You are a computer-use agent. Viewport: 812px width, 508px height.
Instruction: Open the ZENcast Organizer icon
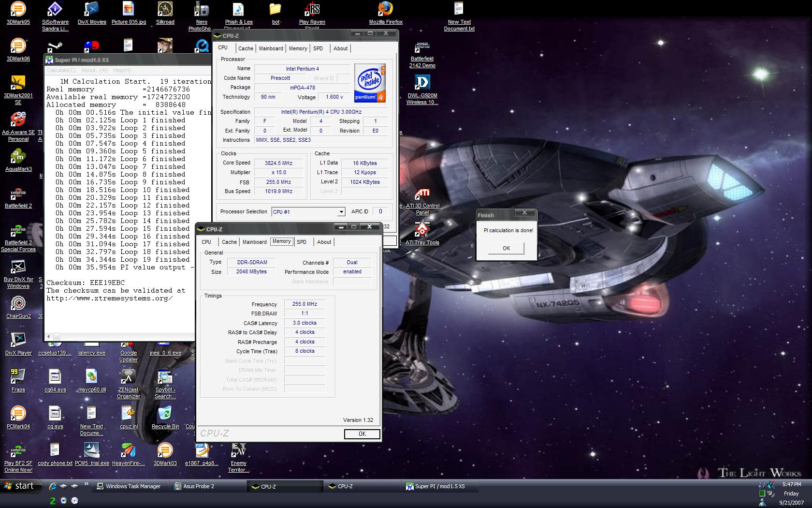pos(129,384)
